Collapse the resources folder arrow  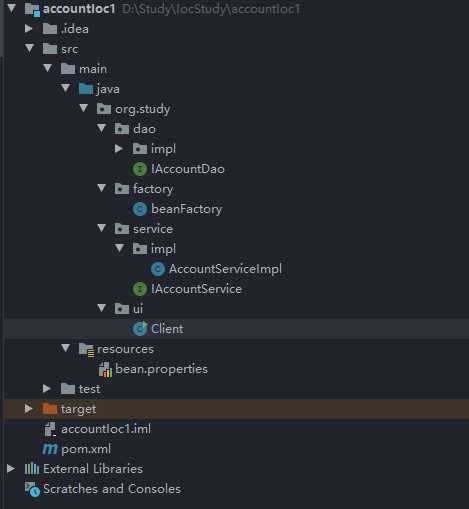(x=65, y=348)
